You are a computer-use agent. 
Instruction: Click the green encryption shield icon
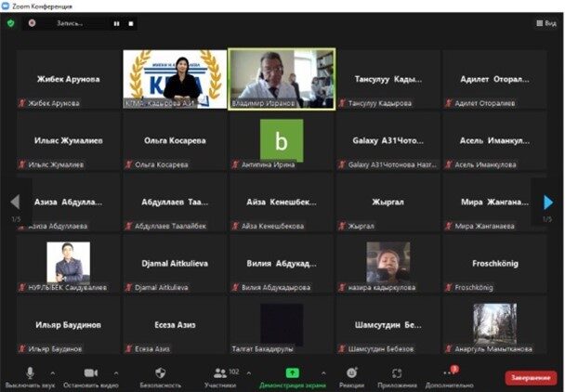pyautogui.click(x=11, y=22)
